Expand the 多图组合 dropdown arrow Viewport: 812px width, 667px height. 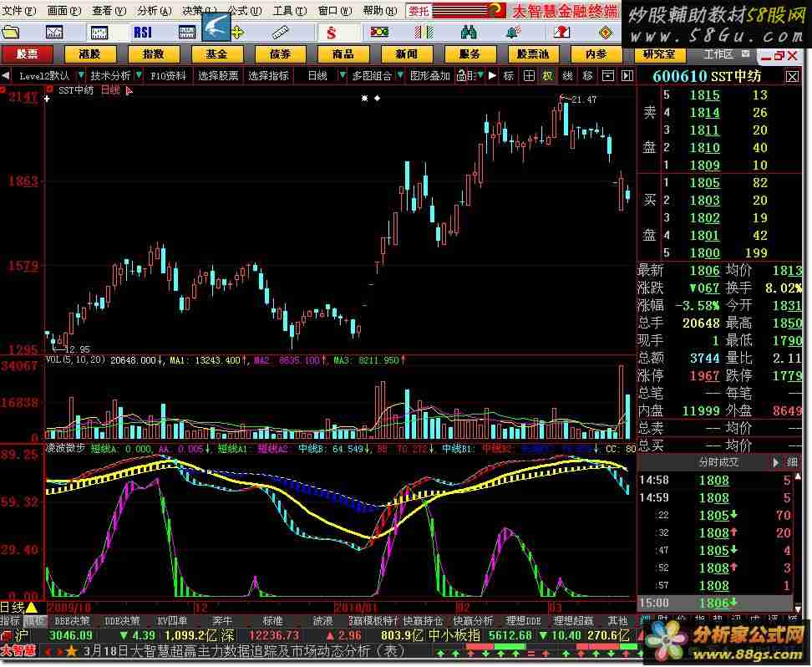400,76
